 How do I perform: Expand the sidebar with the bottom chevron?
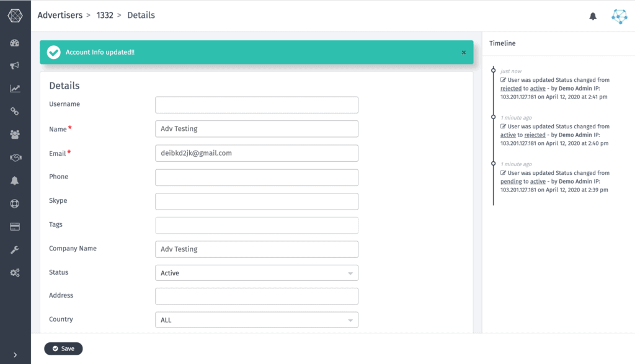(x=15, y=355)
